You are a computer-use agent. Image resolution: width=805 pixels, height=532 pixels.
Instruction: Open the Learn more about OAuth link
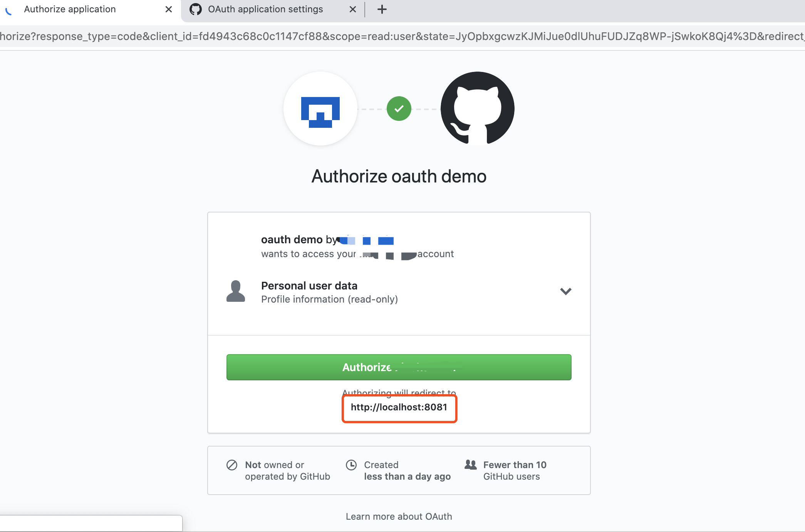[x=399, y=517]
